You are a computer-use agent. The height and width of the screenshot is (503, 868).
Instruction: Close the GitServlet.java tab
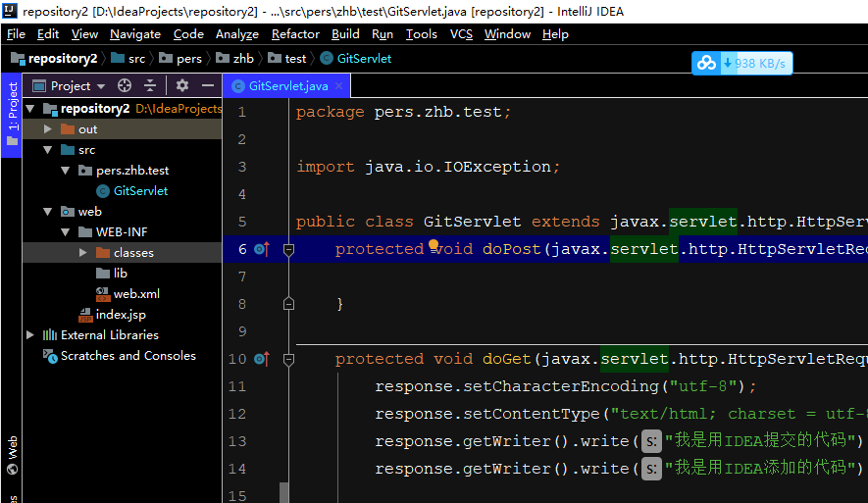coord(338,85)
